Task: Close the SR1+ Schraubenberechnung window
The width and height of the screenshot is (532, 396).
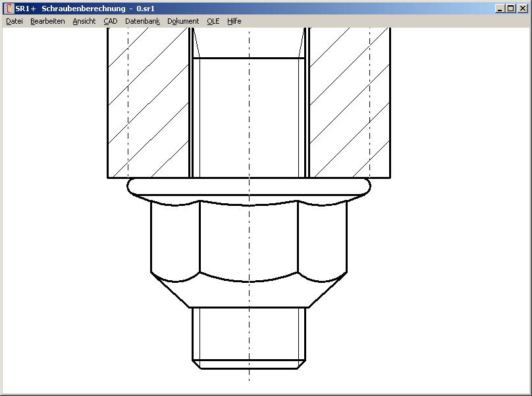Action: tap(522, 9)
